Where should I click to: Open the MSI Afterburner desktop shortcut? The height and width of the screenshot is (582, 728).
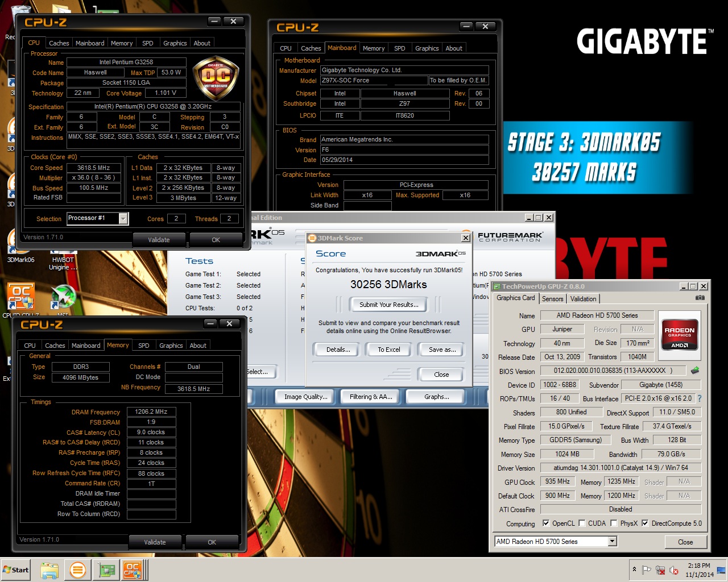click(63, 300)
